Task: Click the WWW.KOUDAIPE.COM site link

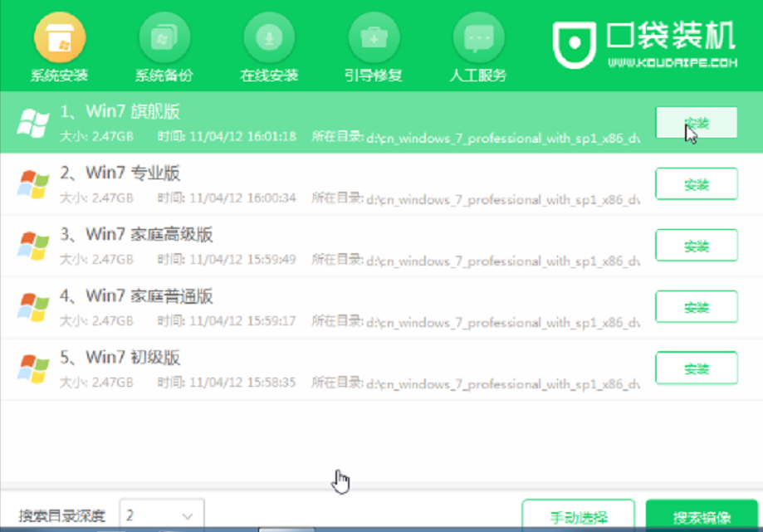Action: [673, 60]
